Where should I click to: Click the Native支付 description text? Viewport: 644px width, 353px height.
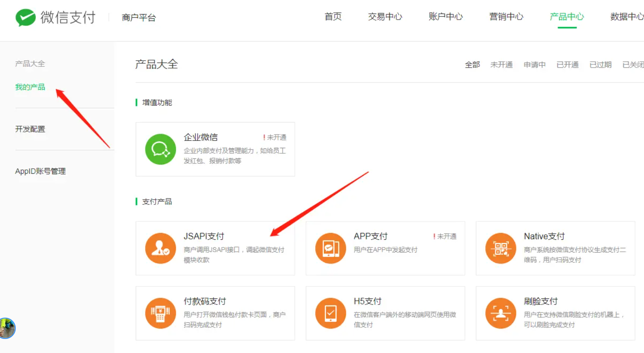click(x=575, y=255)
